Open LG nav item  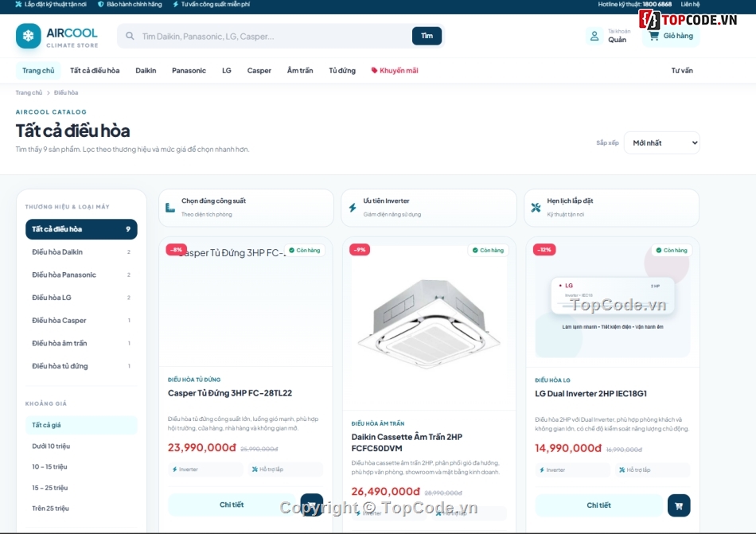tap(227, 70)
